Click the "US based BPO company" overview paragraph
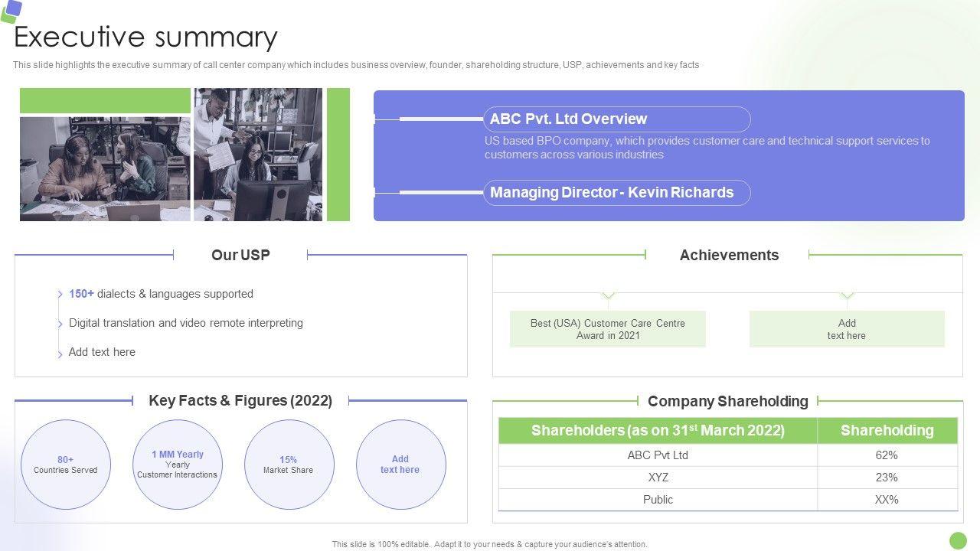This screenshot has height=551, width=980. point(707,148)
